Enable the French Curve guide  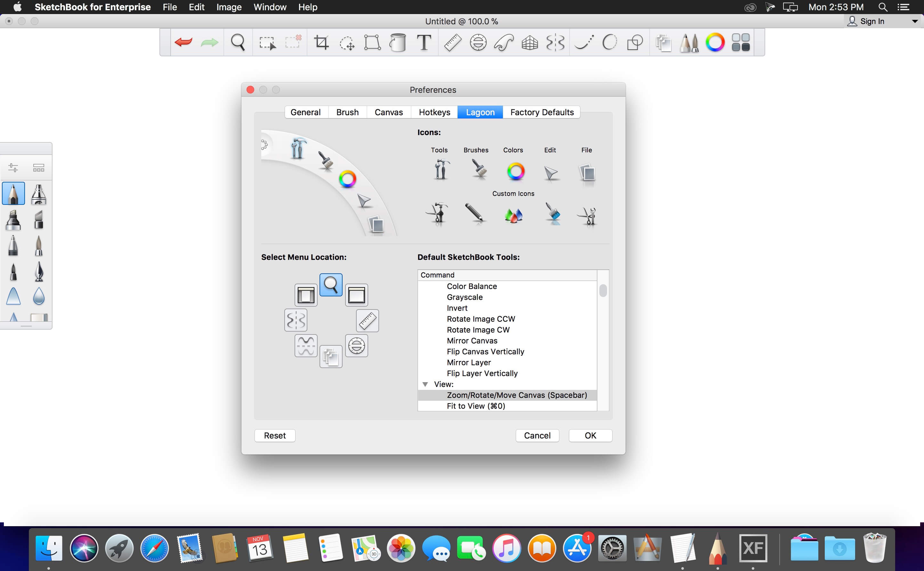pos(504,42)
